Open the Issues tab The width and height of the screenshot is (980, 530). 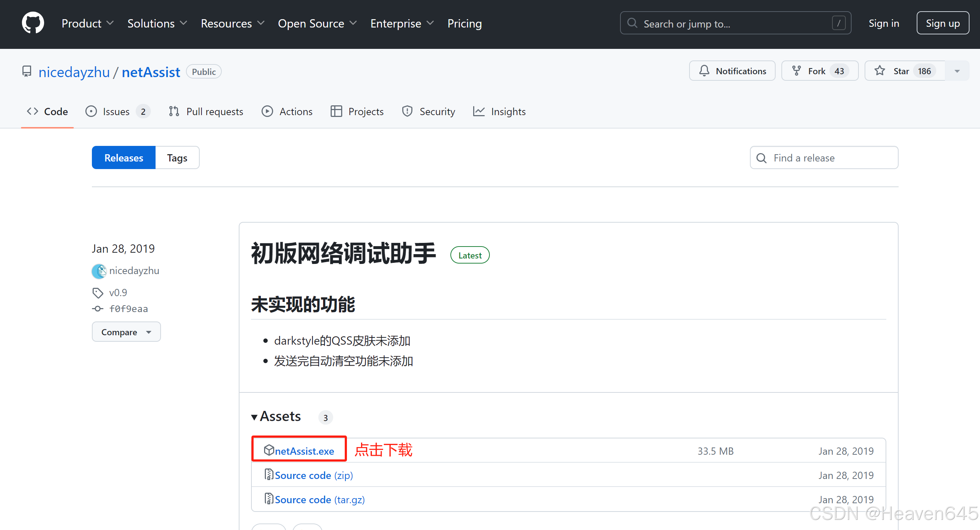tap(117, 112)
